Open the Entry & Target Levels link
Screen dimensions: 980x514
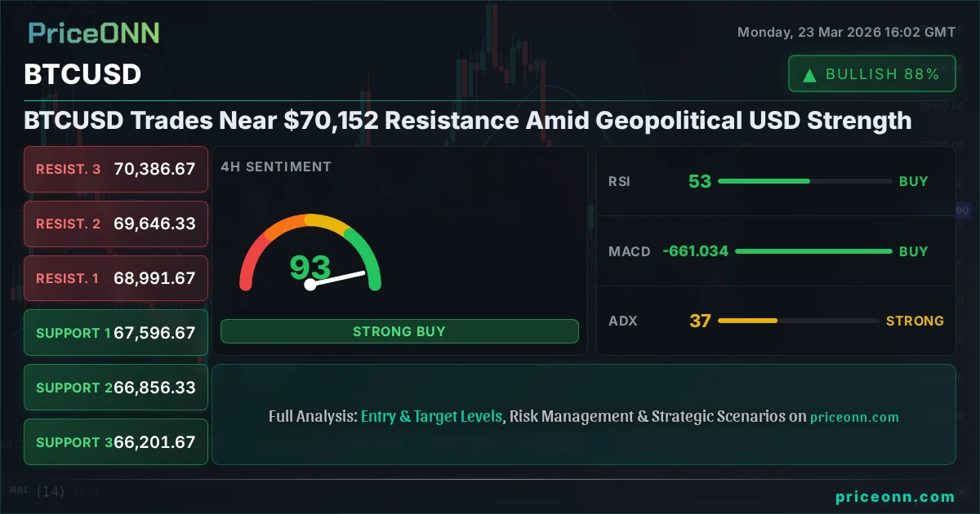[431, 416]
